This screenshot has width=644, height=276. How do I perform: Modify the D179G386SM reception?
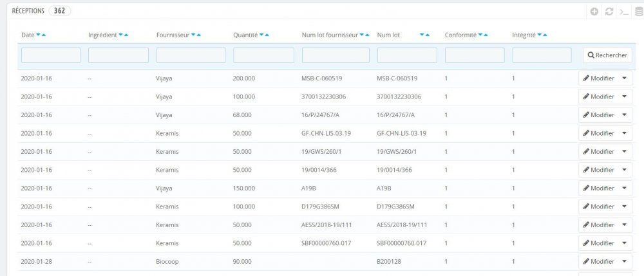[598, 207]
